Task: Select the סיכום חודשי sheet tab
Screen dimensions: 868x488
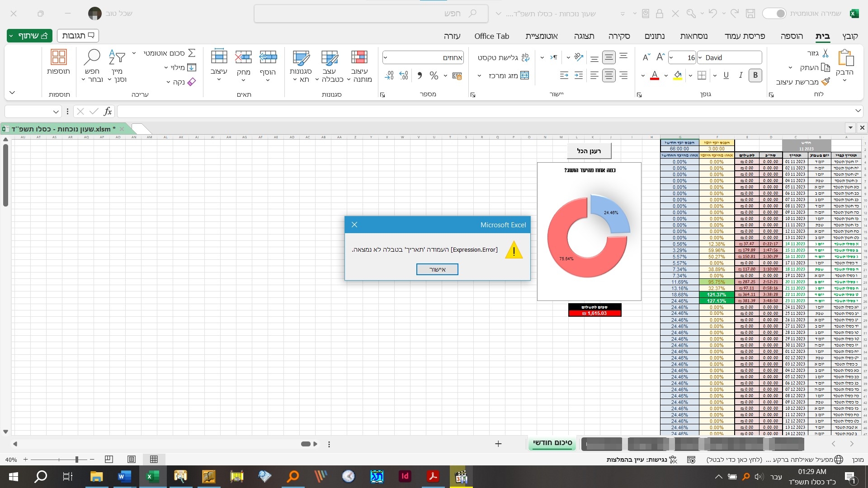Action: (x=552, y=443)
